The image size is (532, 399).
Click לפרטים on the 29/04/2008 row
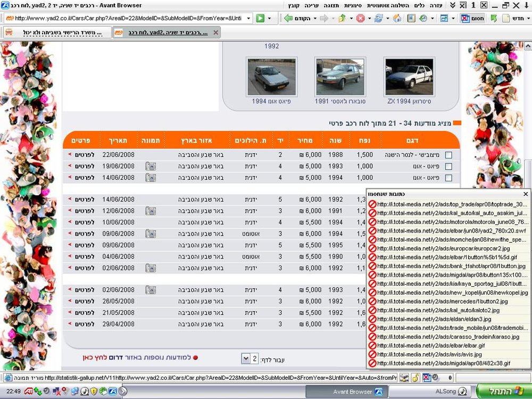[x=85, y=324]
